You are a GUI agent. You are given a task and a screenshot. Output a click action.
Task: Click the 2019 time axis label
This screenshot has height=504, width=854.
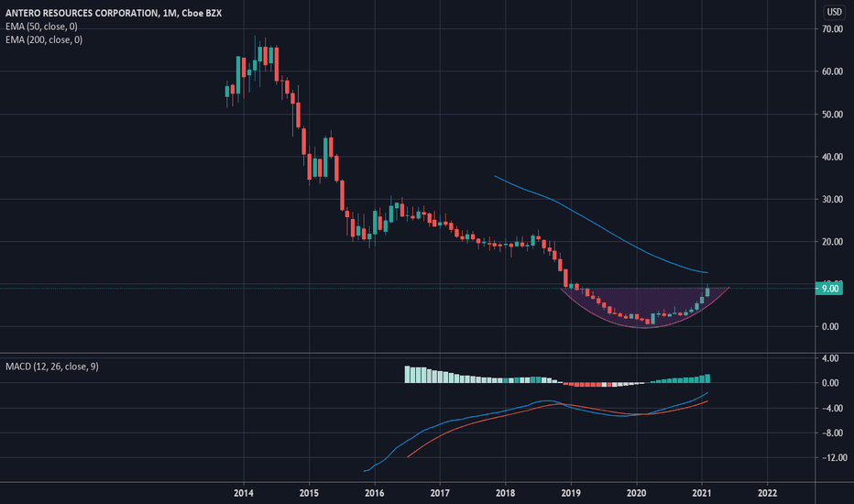[571, 493]
